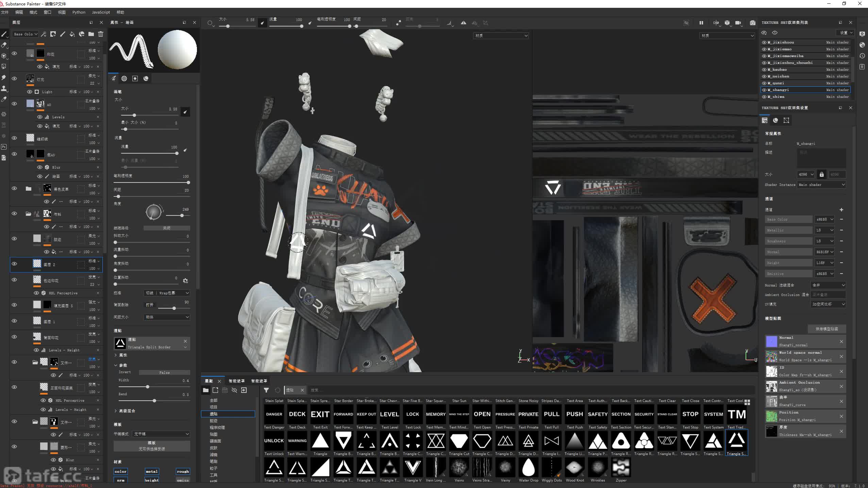
Task: Select the Text Exit alpha thumbnail
Action: 320,414
